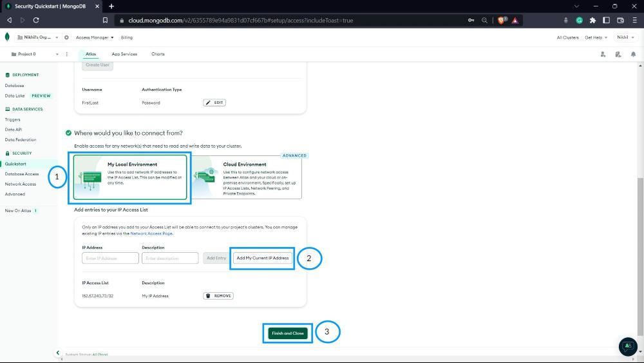Viewport: 644px width, 363px height.
Task: Open the Project 0 selector
Action: point(35,54)
